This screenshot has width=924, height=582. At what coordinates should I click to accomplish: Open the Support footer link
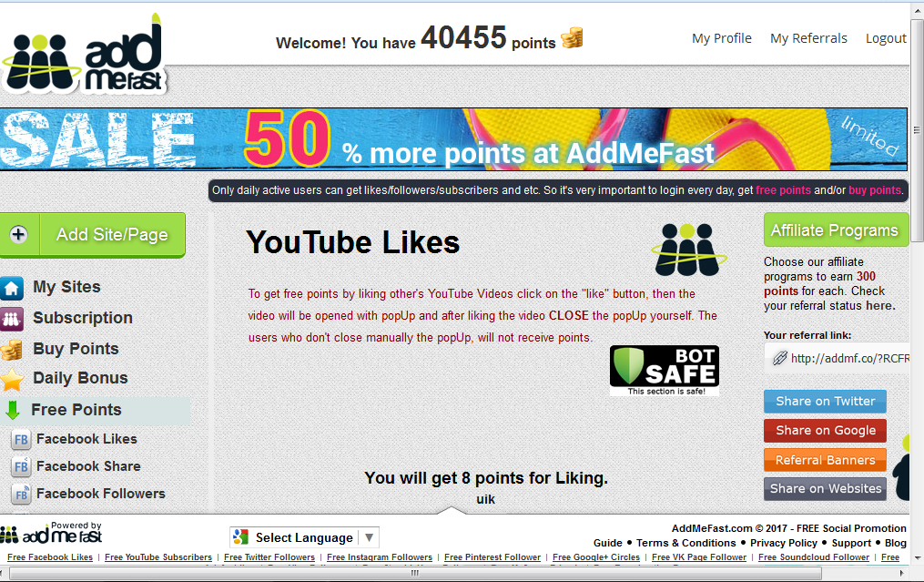click(851, 543)
